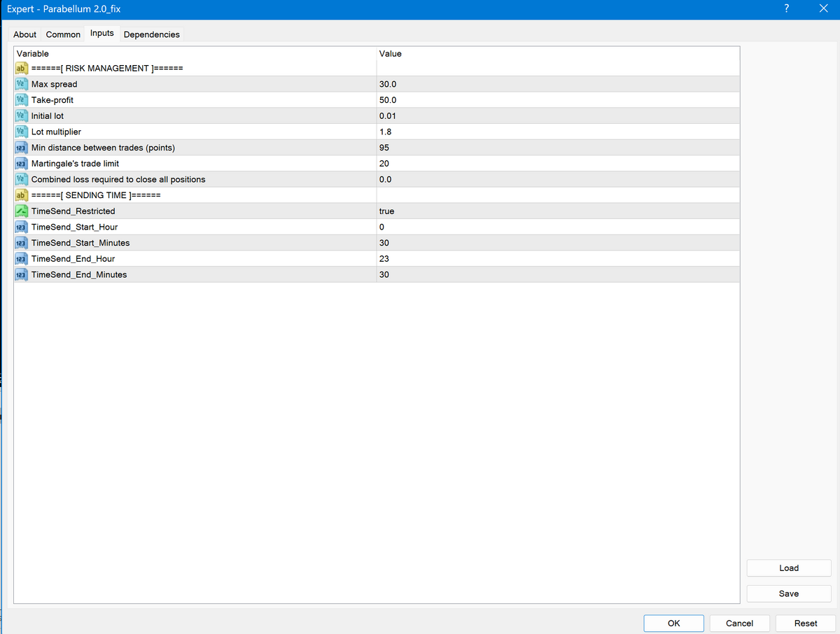
Task: Click the Take-profit row type icon
Action: click(x=21, y=100)
